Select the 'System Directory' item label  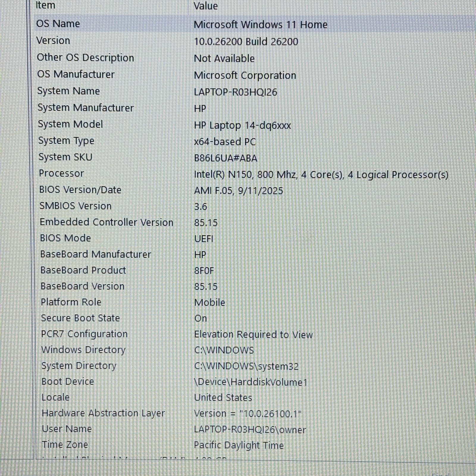pyautogui.click(x=79, y=365)
